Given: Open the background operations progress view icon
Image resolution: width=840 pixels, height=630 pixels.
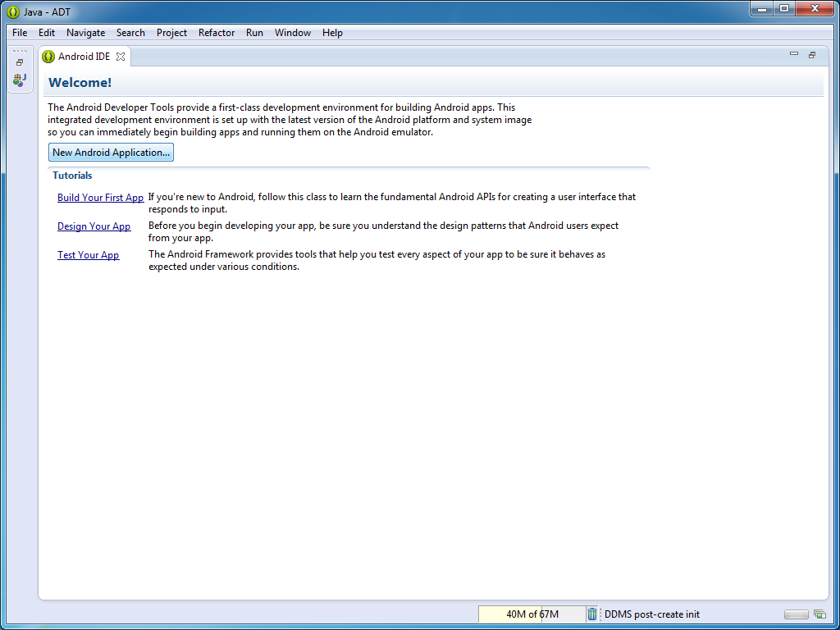Looking at the screenshot, I should tap(819, 614).
